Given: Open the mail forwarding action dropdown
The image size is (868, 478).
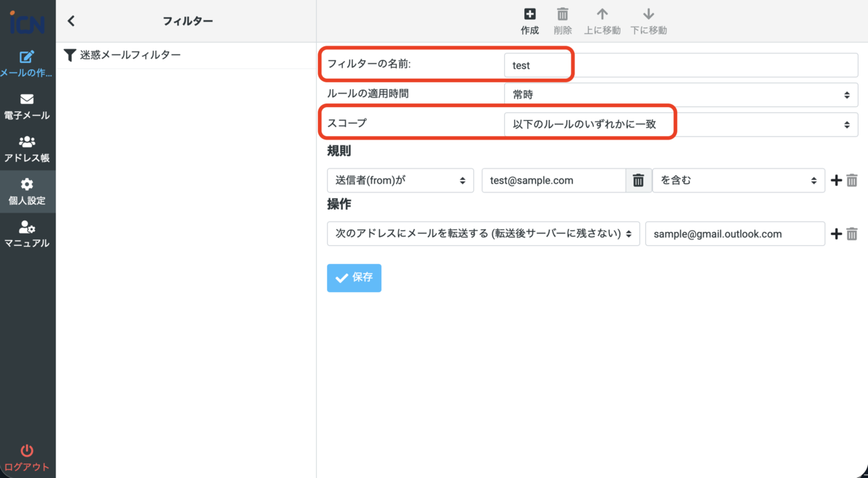Looking at the screenshot, I should [x=482, y=234].
